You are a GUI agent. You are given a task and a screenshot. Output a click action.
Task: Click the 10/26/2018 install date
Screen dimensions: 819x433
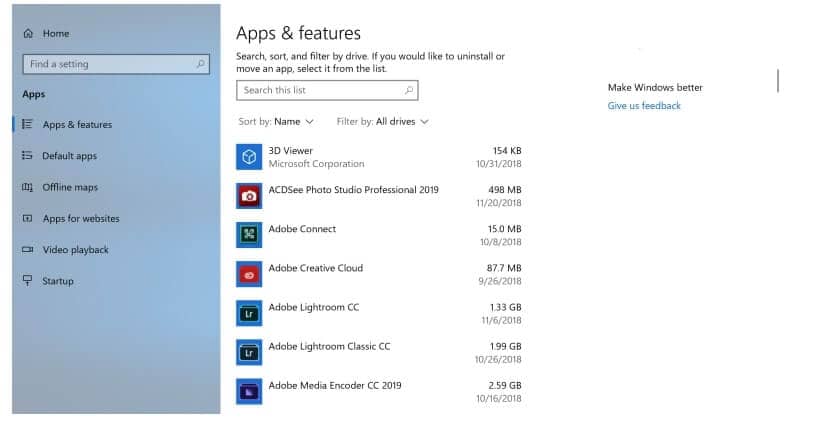point(498,359)
